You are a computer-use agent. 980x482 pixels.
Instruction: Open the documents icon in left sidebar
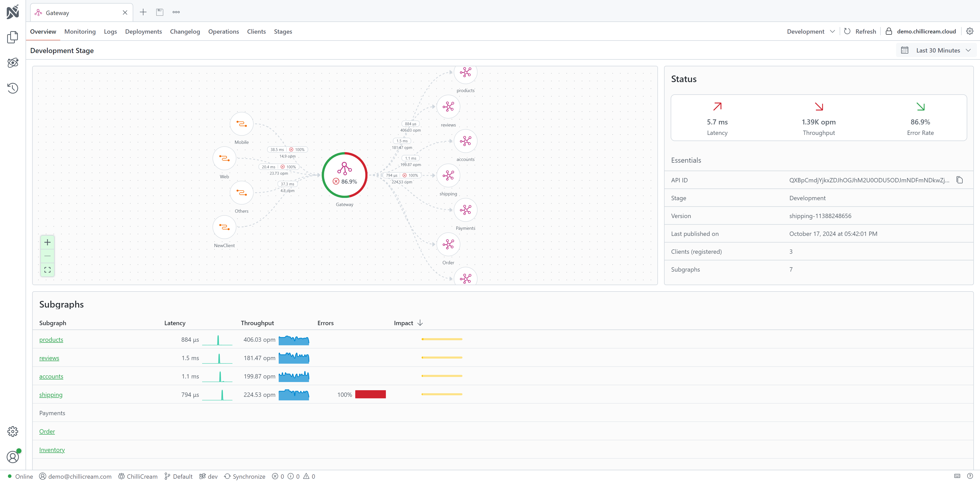13,37
